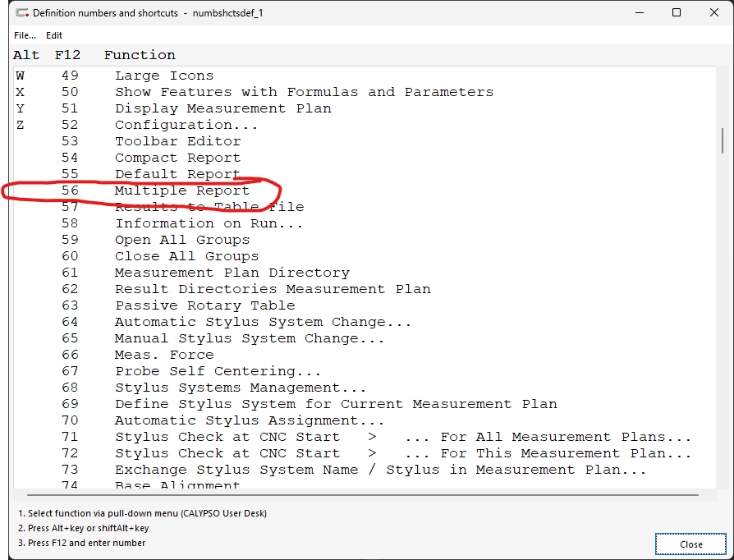
Task: Open the File... menu
Action: [x=25, y=35]
